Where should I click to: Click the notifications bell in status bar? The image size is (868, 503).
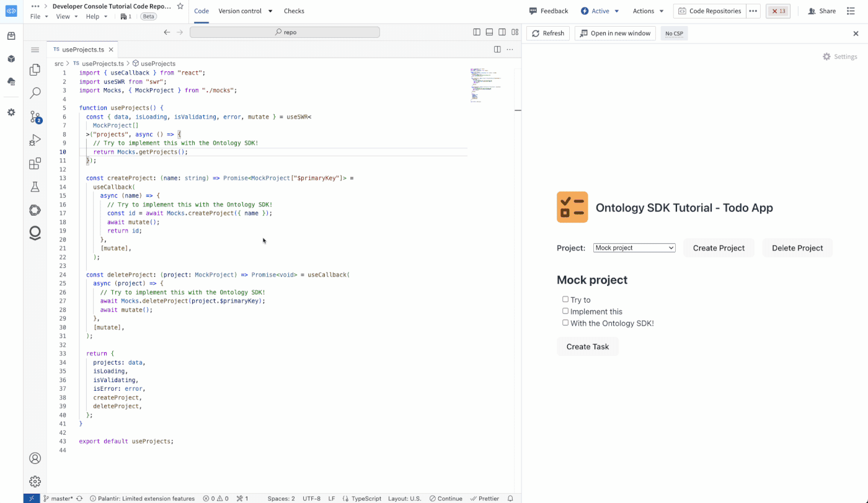coord(510,499)
